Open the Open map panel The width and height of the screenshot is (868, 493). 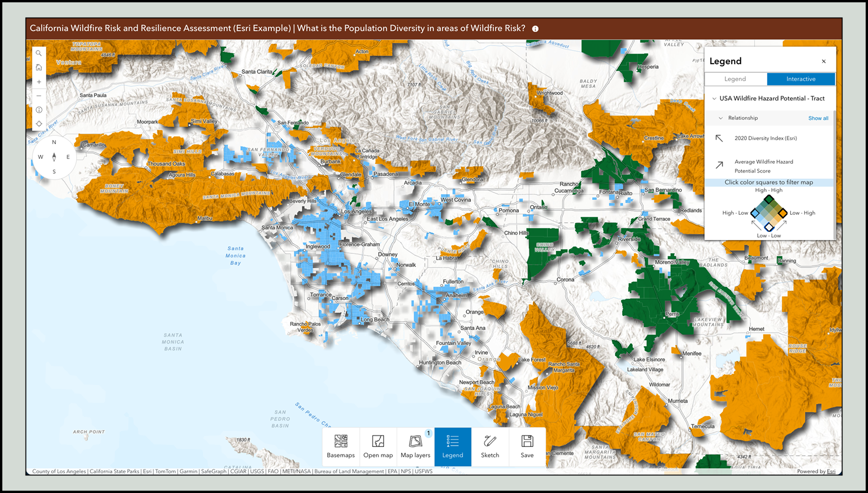pyautogui.click(x=378, y=446)
